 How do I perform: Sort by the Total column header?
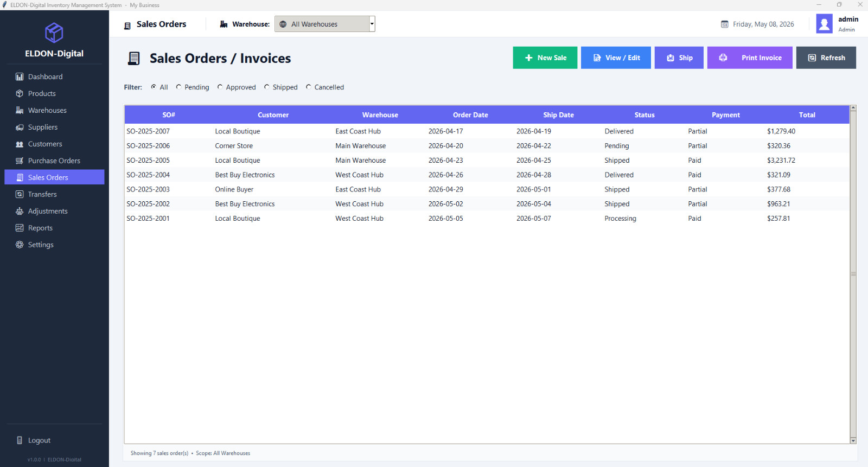click(x=807, y=115)
